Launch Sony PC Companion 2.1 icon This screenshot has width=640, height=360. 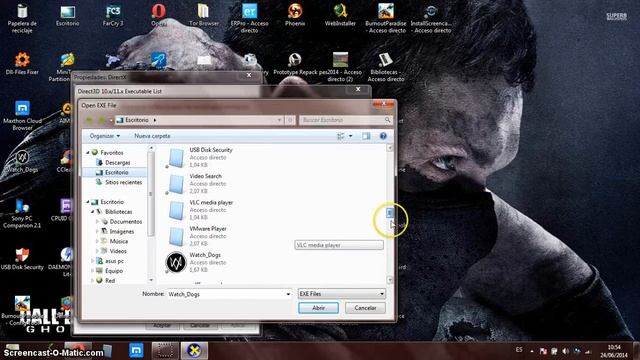pos(22,213)
